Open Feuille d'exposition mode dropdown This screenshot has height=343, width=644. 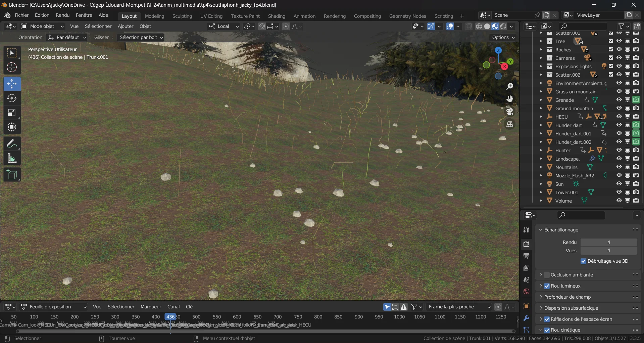(x=53, y=307)
